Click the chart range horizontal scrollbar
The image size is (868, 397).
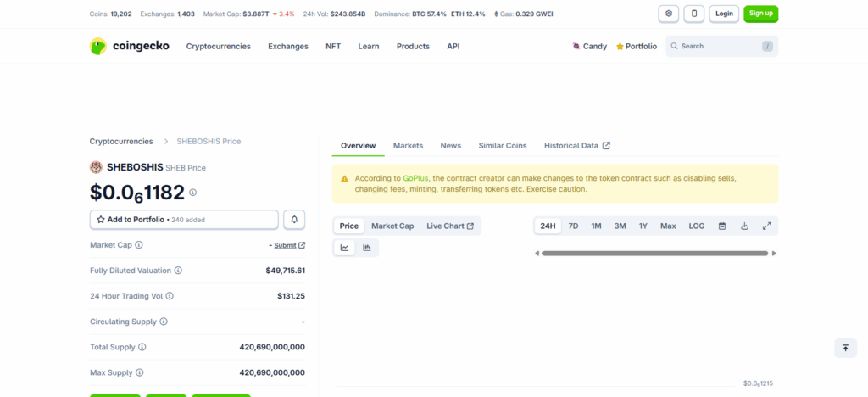click(x=654, y=253)
